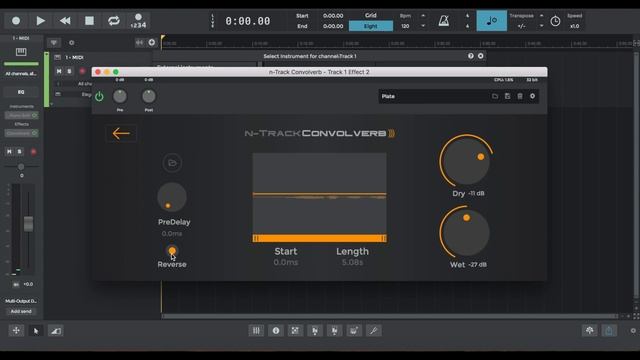Play the song from the transport bar
Image resolution: width=640 pixels, height=360 pixels.
[40, 21]
